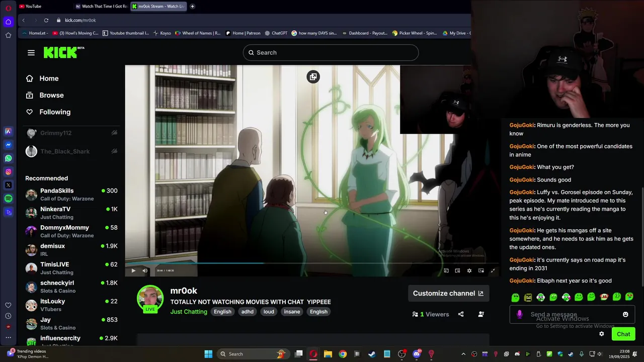Select the adhd tag
This screenshot has height=362, width=644.
[248, 312]
